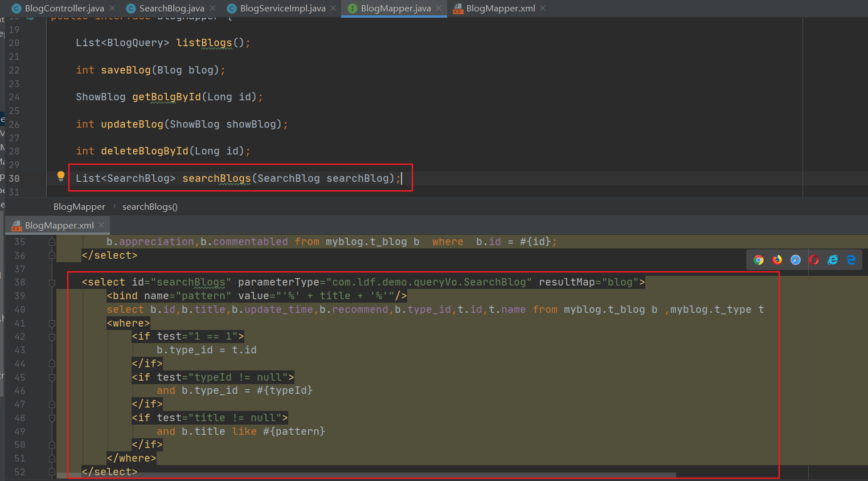Click the resultMap value "blog"
This screenshot has width=868, height=481.
(x=620, y=282)
